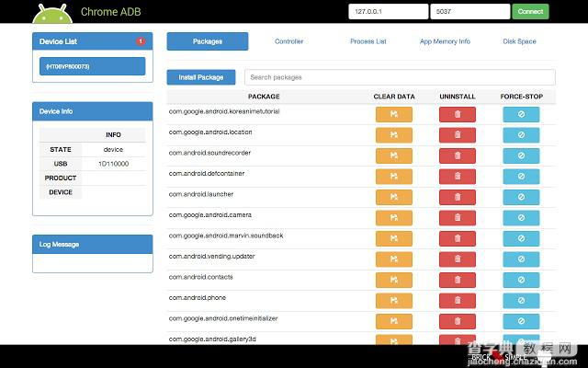Force-stop com.google.android.location
Screen dimensions: 588x368
[x=521, y=135]
